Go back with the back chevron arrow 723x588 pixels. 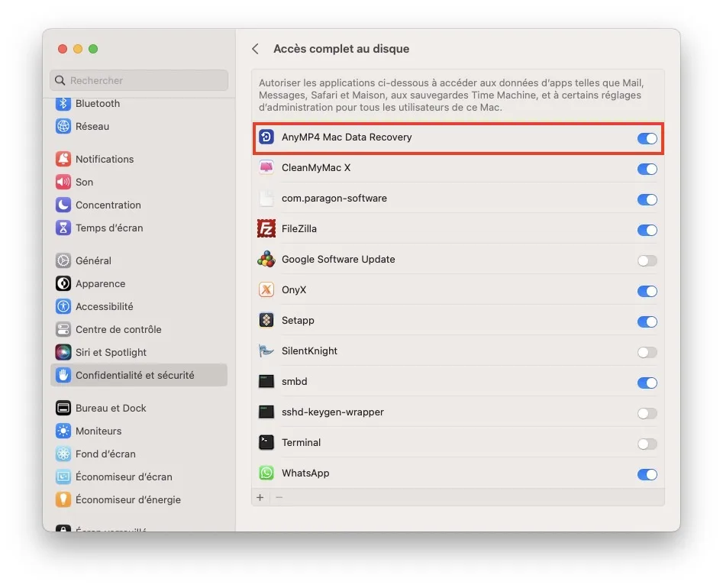[255, 48]
